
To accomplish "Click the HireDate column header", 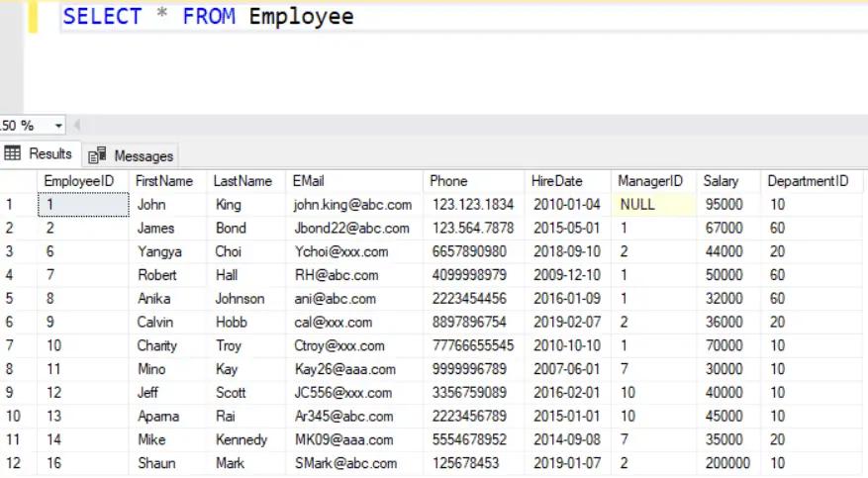I will [557, 181].
